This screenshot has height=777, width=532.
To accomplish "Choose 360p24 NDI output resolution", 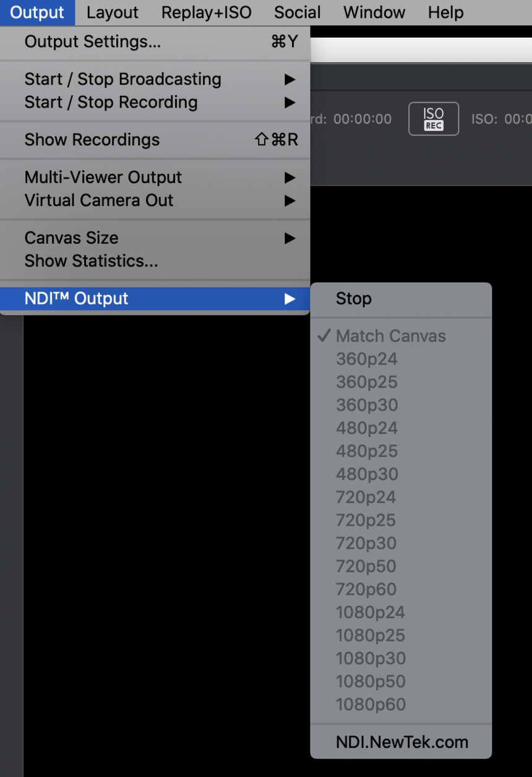I will click(x=366, y=359).
